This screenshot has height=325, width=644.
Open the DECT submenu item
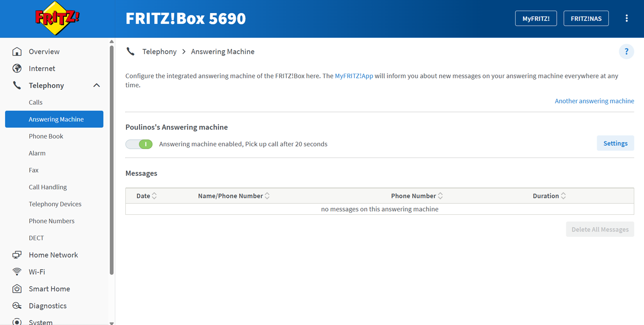(36, 238)
